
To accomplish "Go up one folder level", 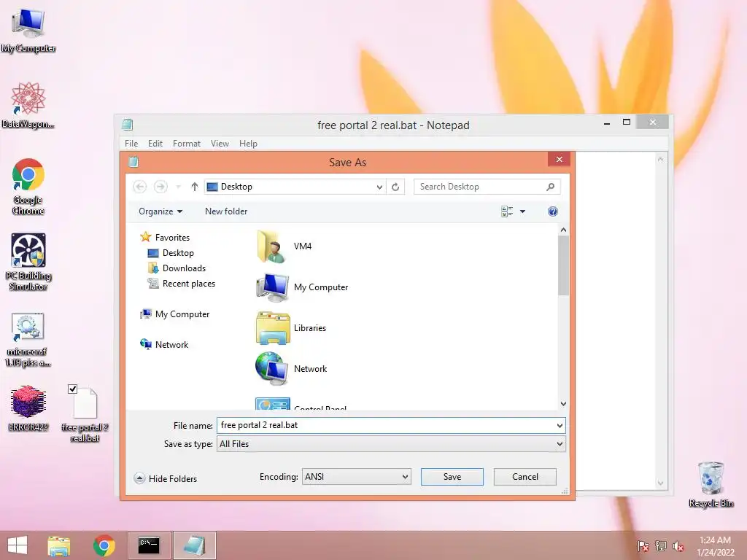I will 194,187.
